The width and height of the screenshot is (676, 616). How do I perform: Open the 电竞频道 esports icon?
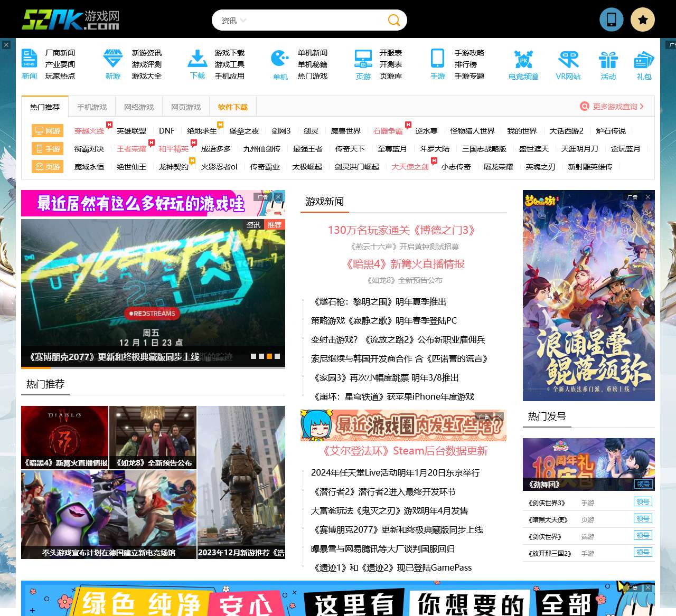coord(523,65)
